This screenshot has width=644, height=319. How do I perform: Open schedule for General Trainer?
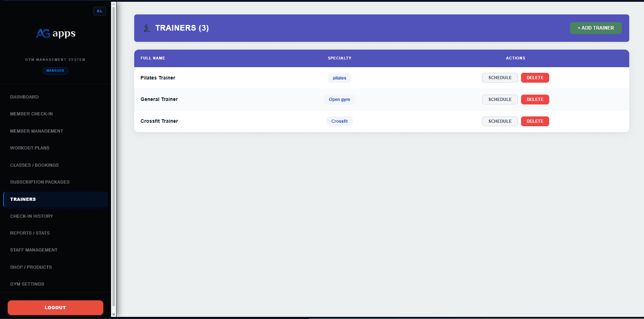pyautogui.click(x=500, y=100)
